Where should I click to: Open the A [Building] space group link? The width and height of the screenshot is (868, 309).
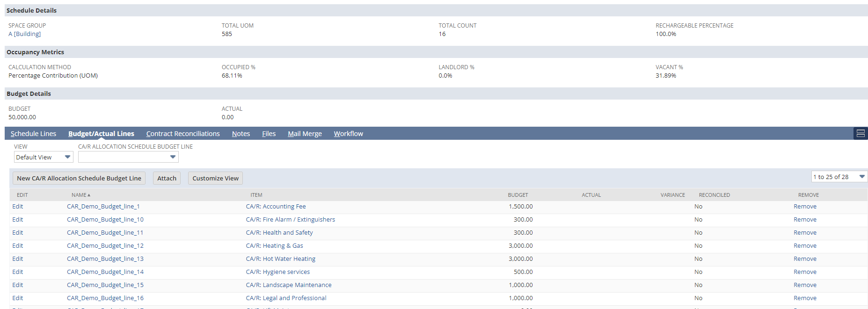tap(24, 34)
